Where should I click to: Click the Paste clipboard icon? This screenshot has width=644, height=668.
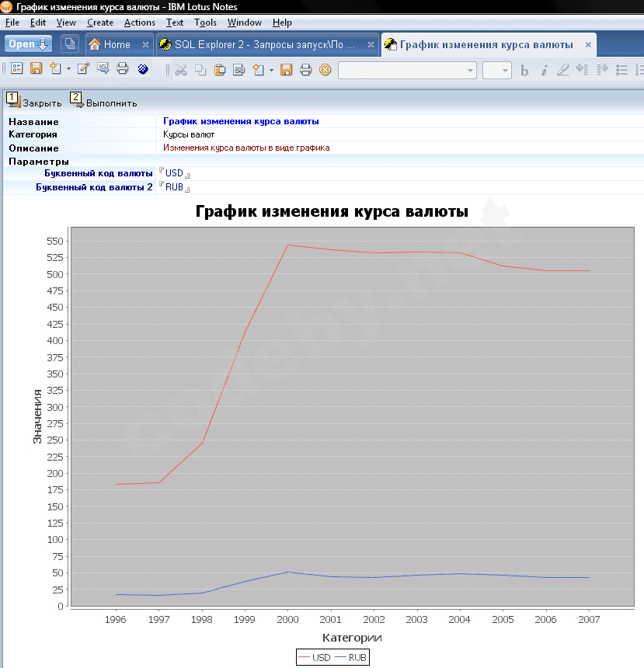220,70
